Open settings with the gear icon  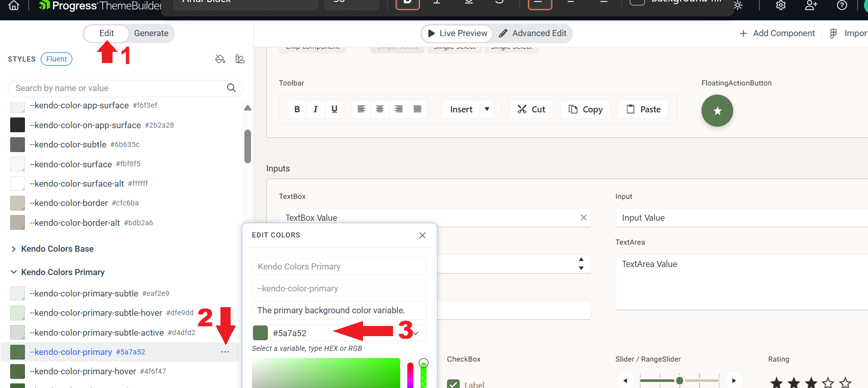pyautogui.click(x=780, y=6)
